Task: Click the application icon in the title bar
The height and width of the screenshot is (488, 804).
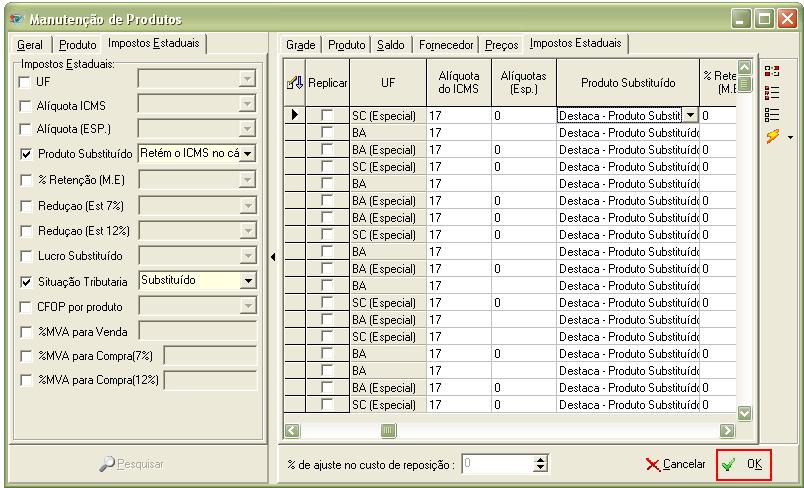Action: click(x=17, y=19)
